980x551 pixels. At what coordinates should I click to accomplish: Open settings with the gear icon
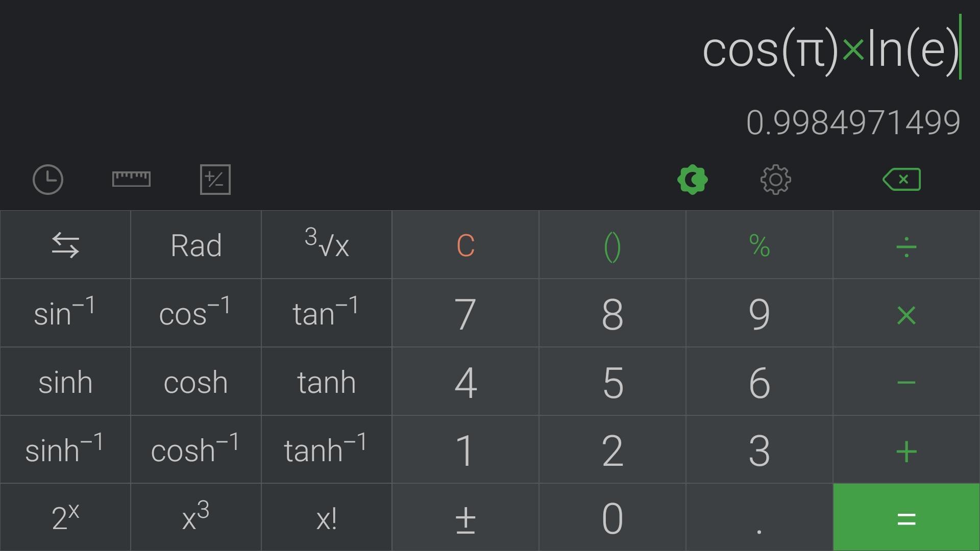(x=776, y=180)
